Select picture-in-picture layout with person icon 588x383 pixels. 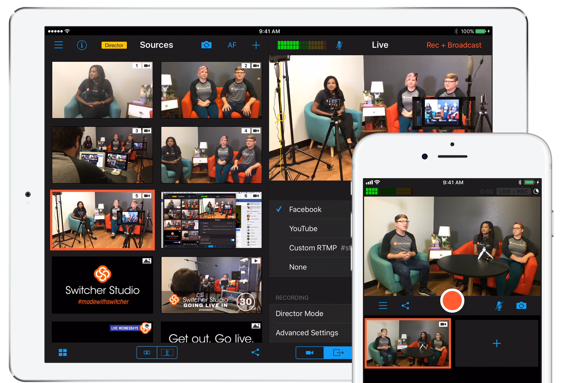click(167, 353)
